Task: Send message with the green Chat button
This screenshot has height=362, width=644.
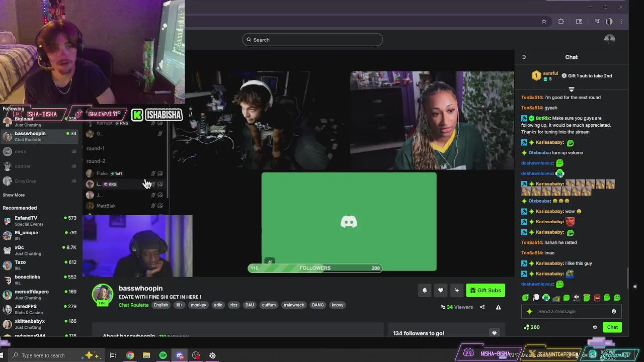Action: (612, 327)
